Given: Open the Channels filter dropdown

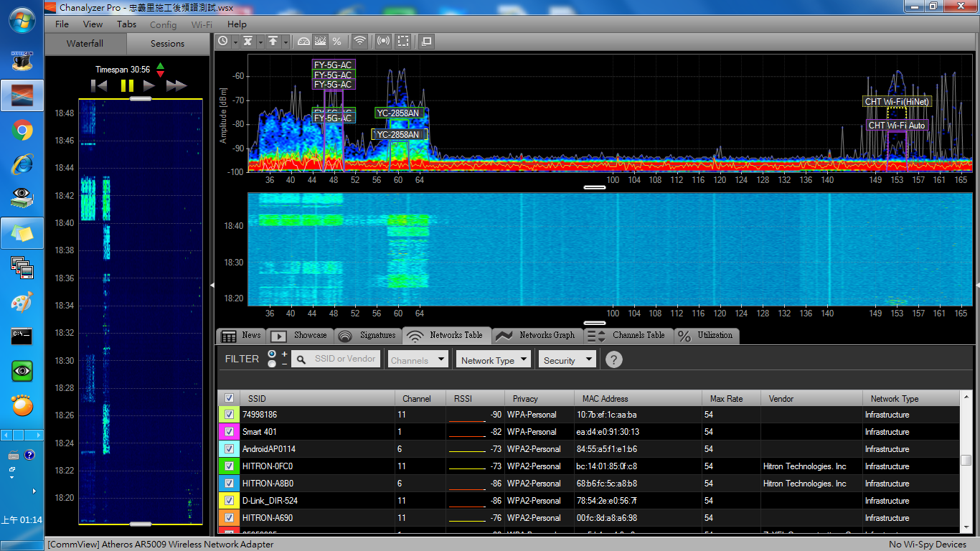Looking at the screenshot, I should point(418,359).
